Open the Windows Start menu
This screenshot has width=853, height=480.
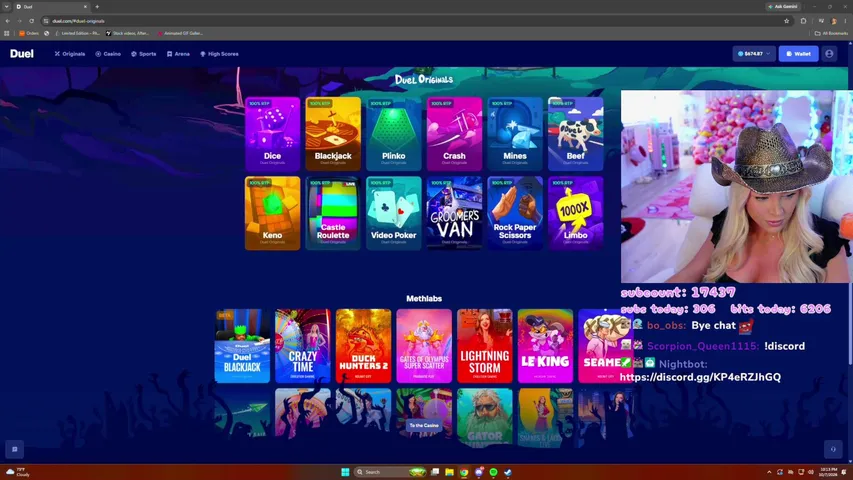pyautogui.click(x=345, y=472)
